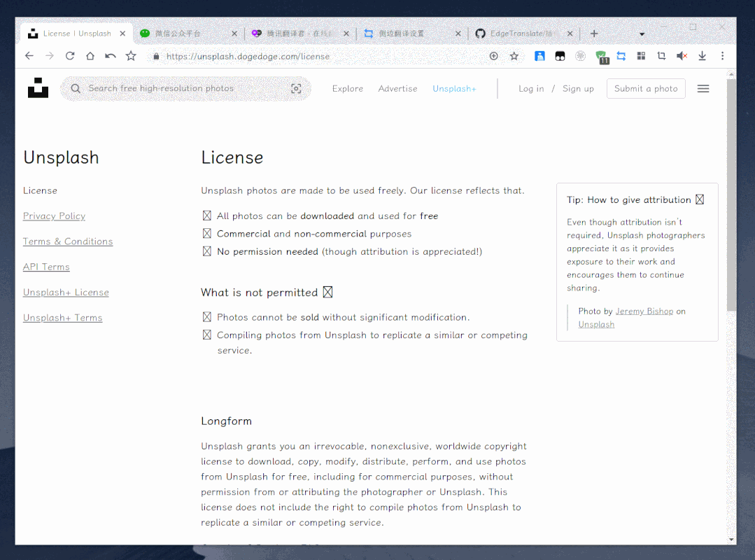Screen dimensions: 755x560
Task: Open the blue account extension icon
Action: [x=539, y=56]
